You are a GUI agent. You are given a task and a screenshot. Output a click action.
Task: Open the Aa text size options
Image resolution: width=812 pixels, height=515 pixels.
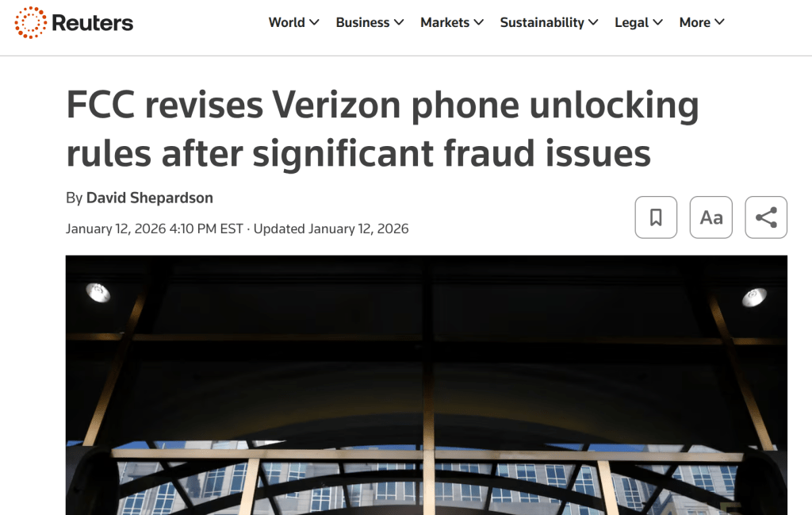tap(711, 217)
